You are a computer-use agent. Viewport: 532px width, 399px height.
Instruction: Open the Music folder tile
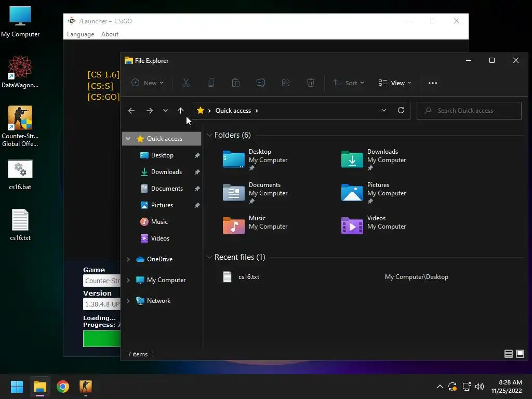[255, 225]
